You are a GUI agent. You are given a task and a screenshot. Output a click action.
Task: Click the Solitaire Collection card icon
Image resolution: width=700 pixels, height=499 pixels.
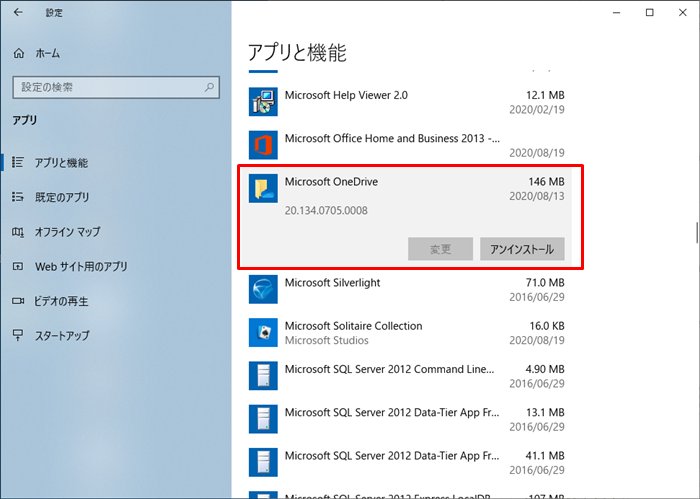pyautogui.click(x=263, y=333)
